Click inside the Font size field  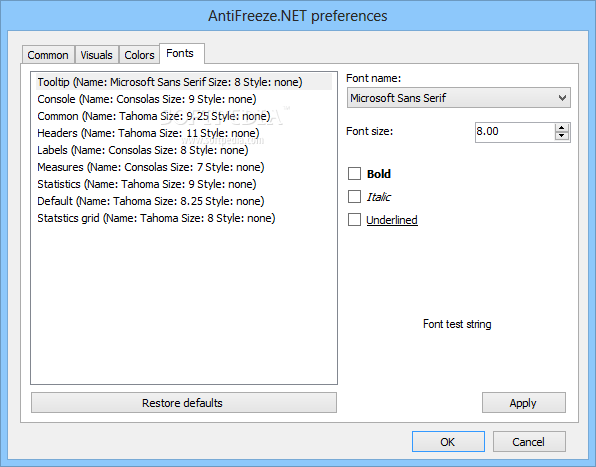pyautogui.click(x=515, y=132)
